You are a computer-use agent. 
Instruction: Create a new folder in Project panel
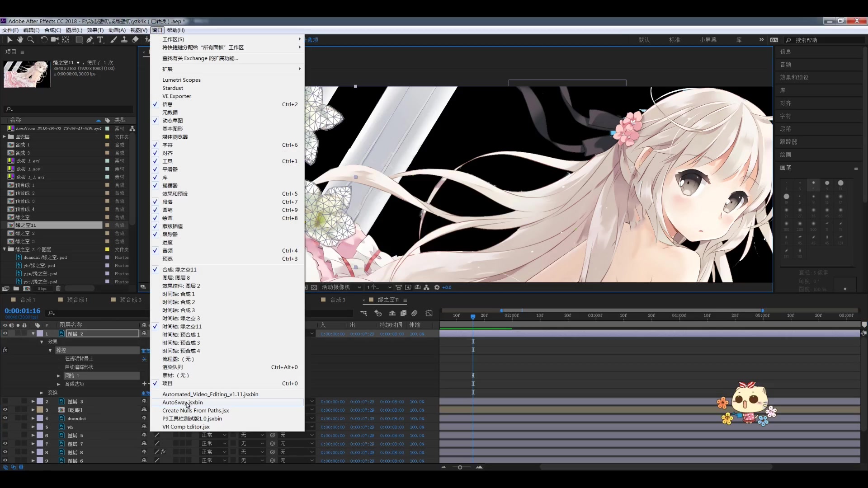[x=16, y=288]
